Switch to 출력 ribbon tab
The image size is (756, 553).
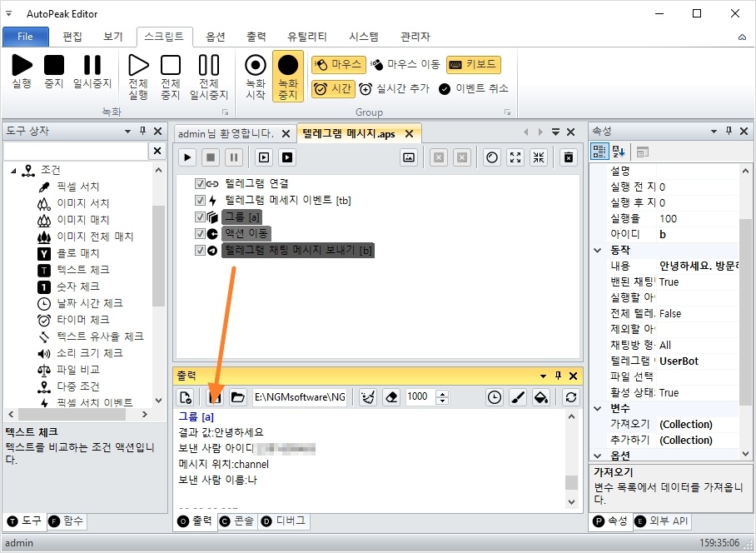click(x=256, y=37)
